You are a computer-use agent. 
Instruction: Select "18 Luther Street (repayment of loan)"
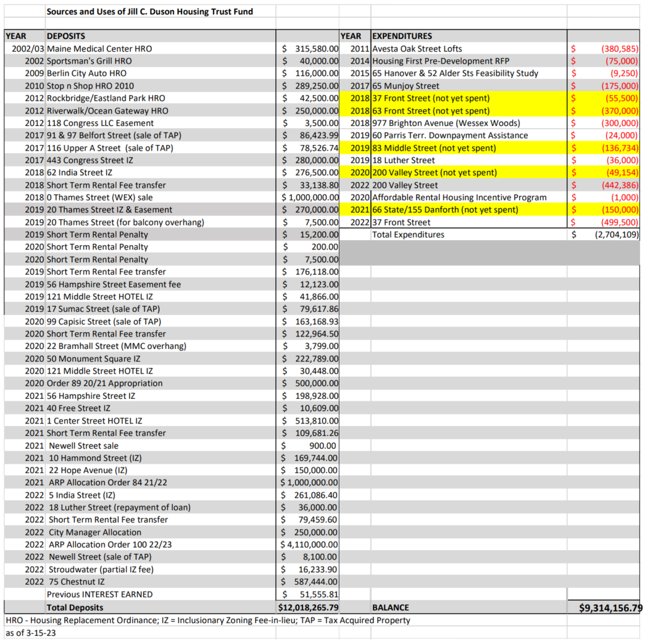[120, 507]
